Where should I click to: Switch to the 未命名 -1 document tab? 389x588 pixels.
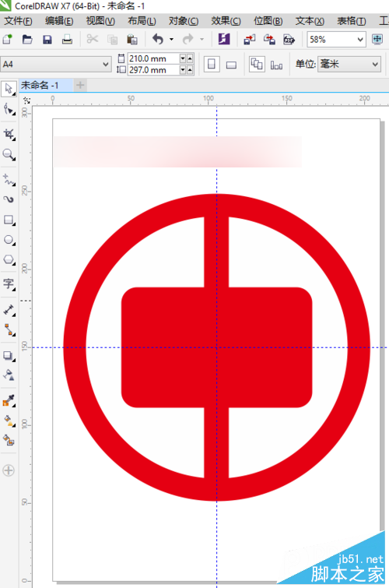click(46, 85)
